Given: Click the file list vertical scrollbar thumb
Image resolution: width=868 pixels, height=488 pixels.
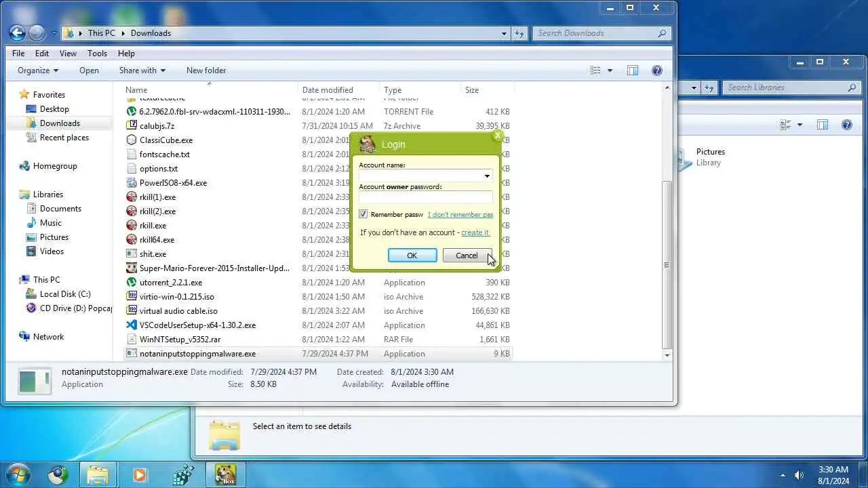Looking at the screenshot, I should 667,265.
